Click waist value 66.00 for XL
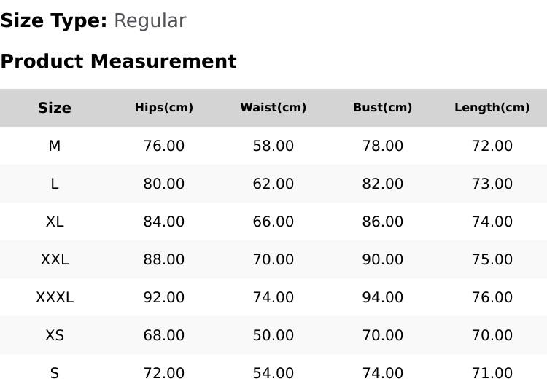This screenshot has width=547, height=392. [x=273, y=222]
